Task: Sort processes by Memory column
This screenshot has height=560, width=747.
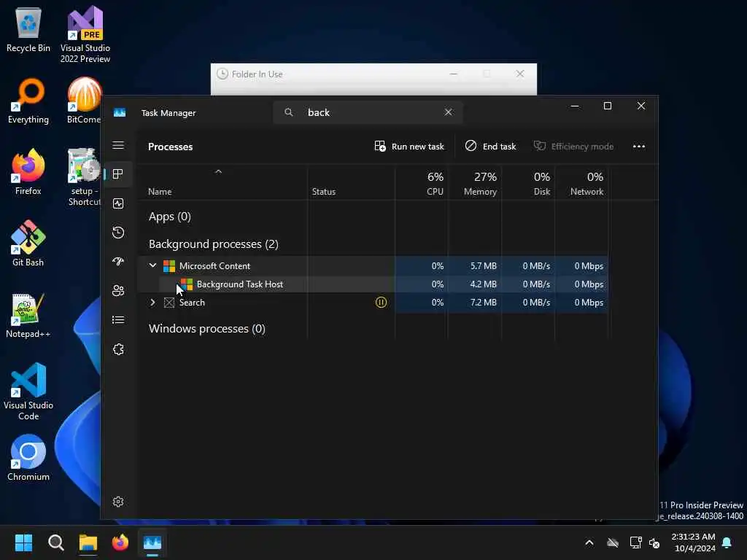Action: tap(480, 184)
